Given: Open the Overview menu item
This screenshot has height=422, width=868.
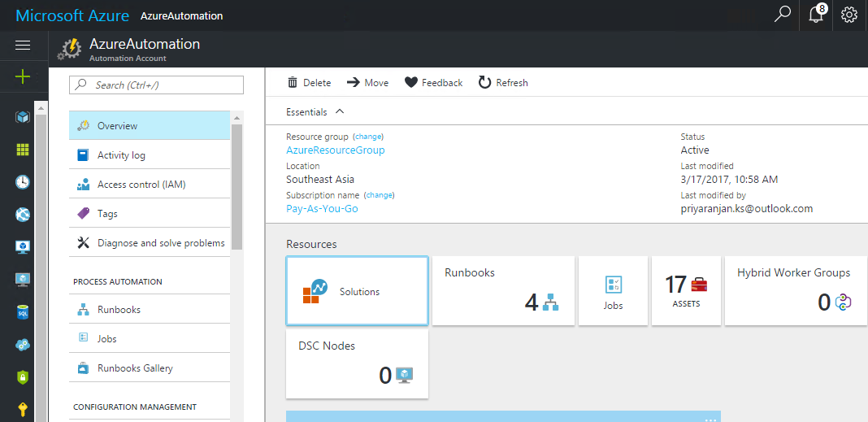Looking at the screenshot, I should coord(150,126).
